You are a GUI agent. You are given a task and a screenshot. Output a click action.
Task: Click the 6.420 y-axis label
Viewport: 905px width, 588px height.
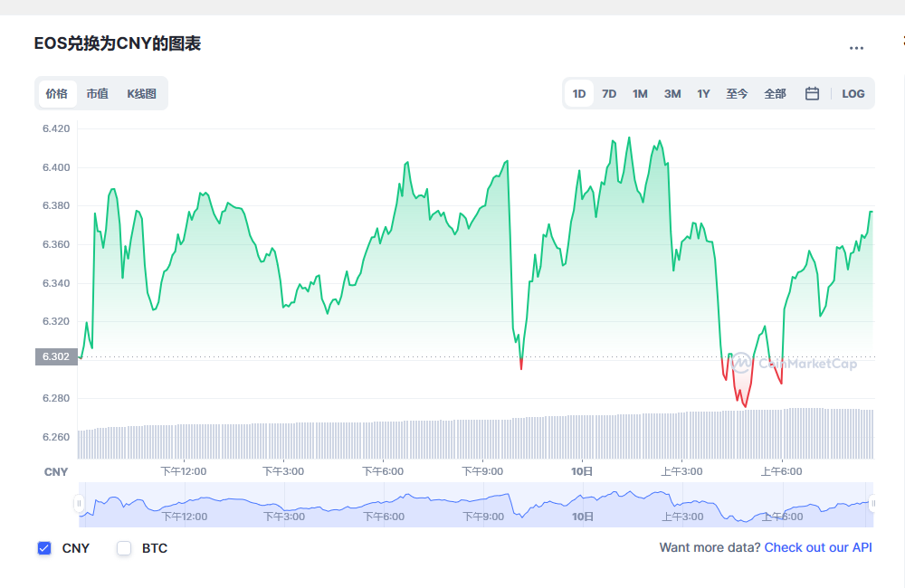[x=56, y=128]
